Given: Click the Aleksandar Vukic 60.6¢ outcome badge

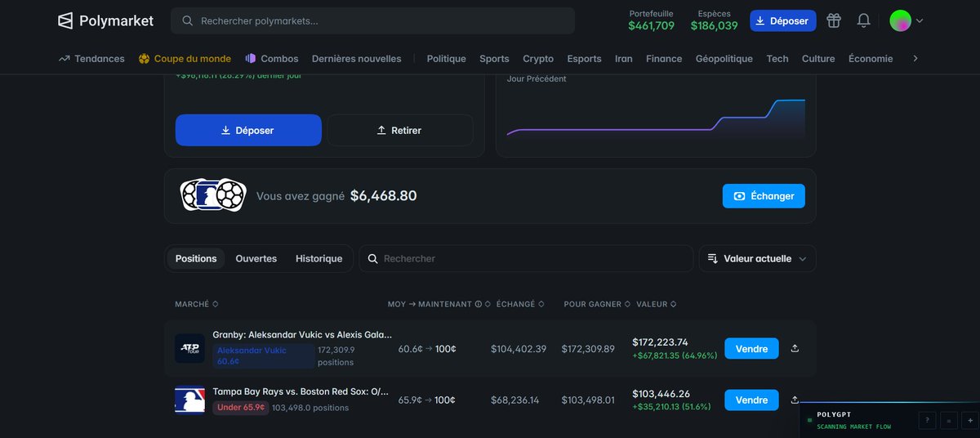Looking at the screenshot, I should tap(263, 355).
